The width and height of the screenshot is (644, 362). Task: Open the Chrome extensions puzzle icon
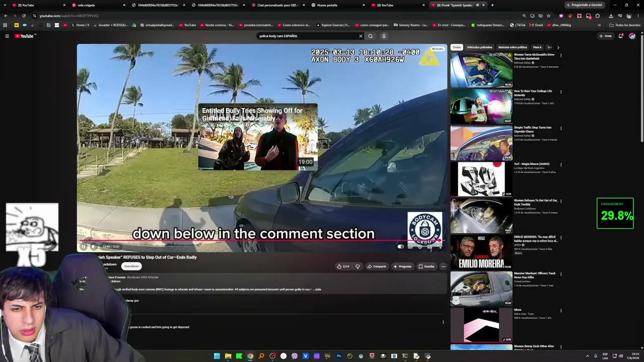(598, 16)
